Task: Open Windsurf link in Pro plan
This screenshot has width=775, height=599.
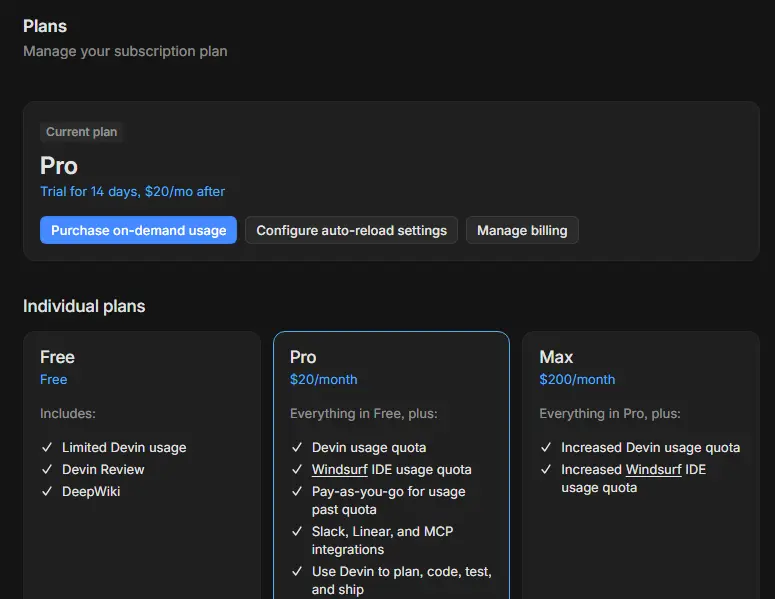Action: coord(340,470)
